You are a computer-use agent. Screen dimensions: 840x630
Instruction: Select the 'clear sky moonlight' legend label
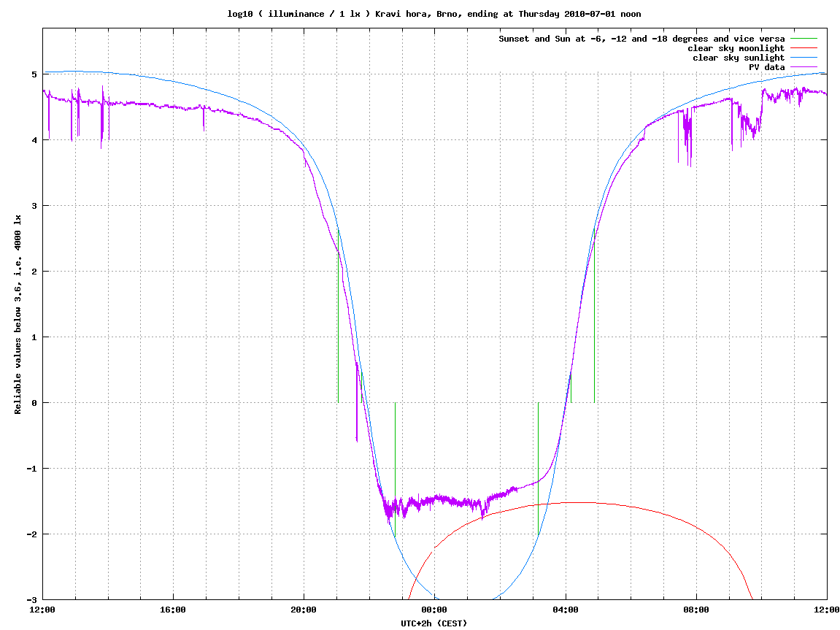tap(736, 48)
